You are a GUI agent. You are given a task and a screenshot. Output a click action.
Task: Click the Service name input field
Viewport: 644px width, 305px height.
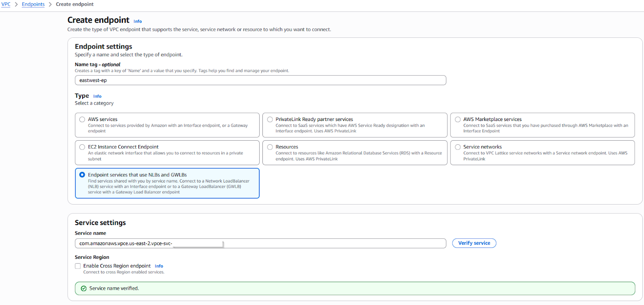click(322, 244)
